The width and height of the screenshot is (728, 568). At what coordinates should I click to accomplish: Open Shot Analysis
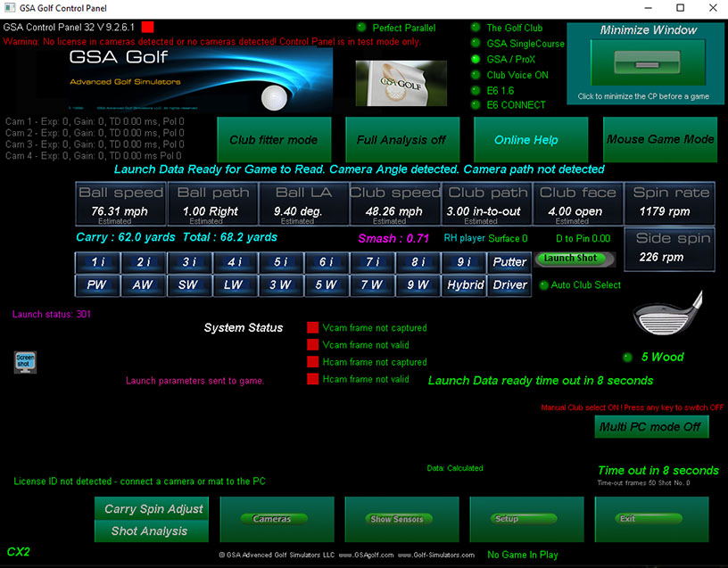152,531
